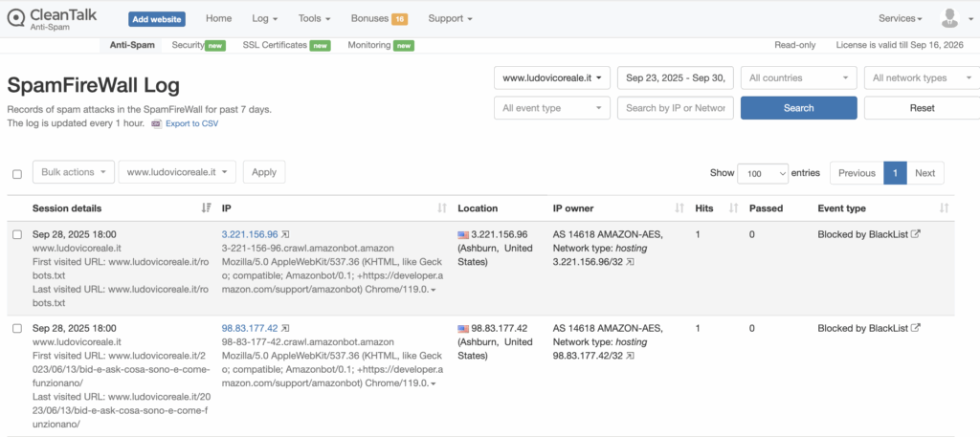Image resolution: width=980 pixels, height=437 pixels.
Task: Open the website filter www.ludovicoreale.it dropdown
Action: tap(552, 78)
